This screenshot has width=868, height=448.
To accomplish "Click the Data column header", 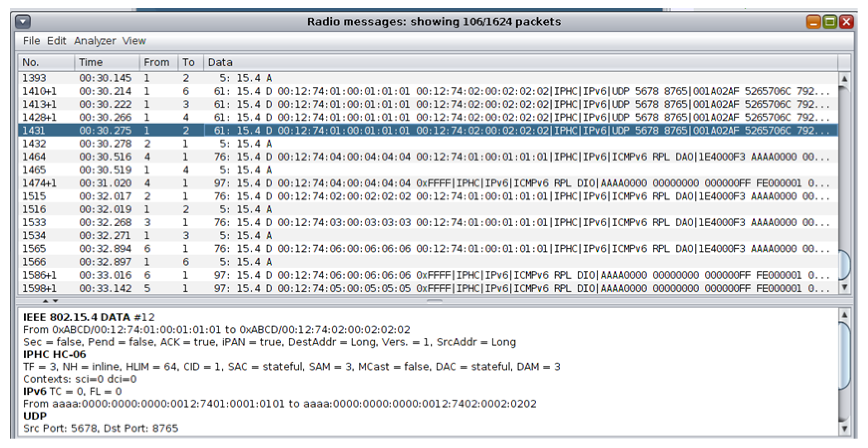I will 519,62.
